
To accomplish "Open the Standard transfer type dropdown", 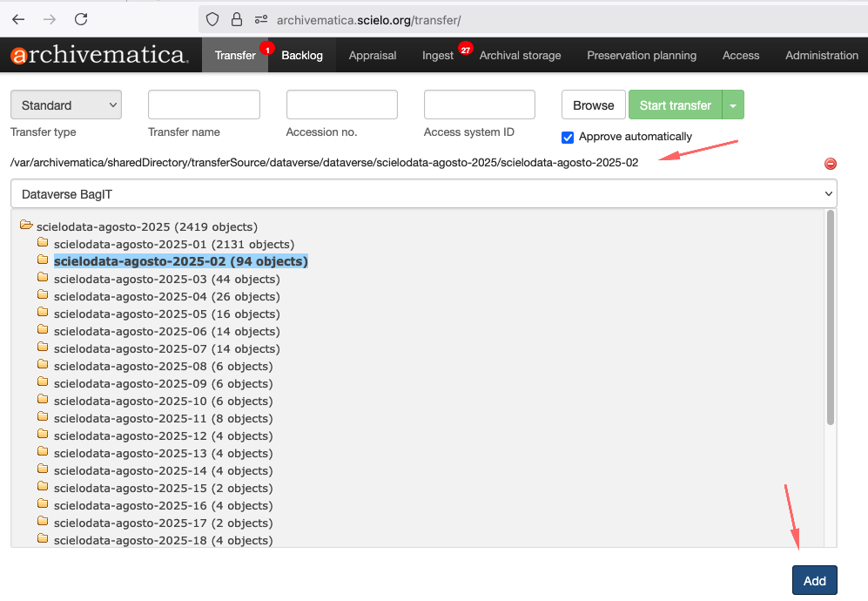I will click(x=66, y=105).
